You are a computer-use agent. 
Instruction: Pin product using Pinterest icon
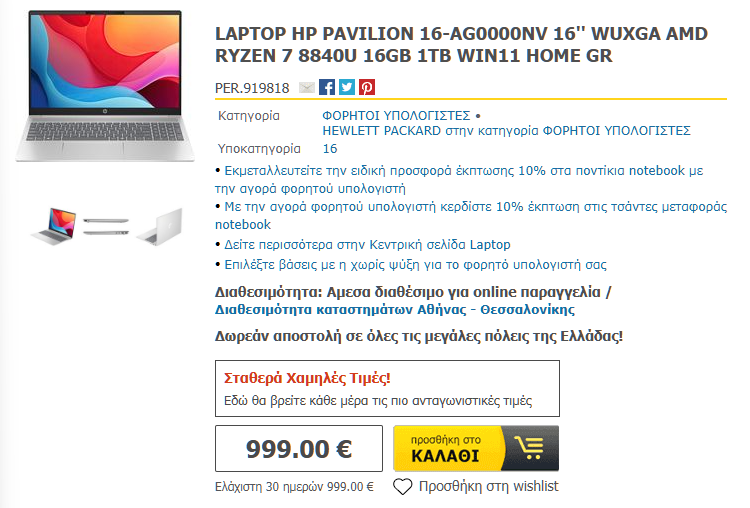click(367, 87)
